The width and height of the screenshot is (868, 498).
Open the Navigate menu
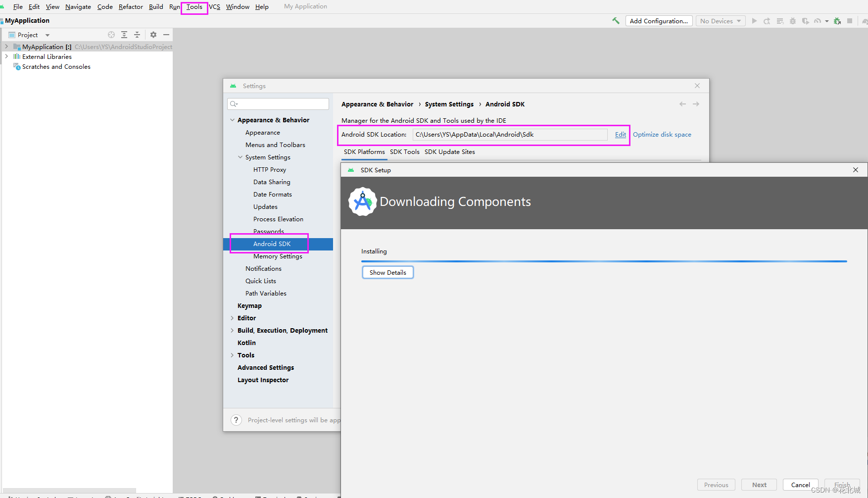point(78,6)
